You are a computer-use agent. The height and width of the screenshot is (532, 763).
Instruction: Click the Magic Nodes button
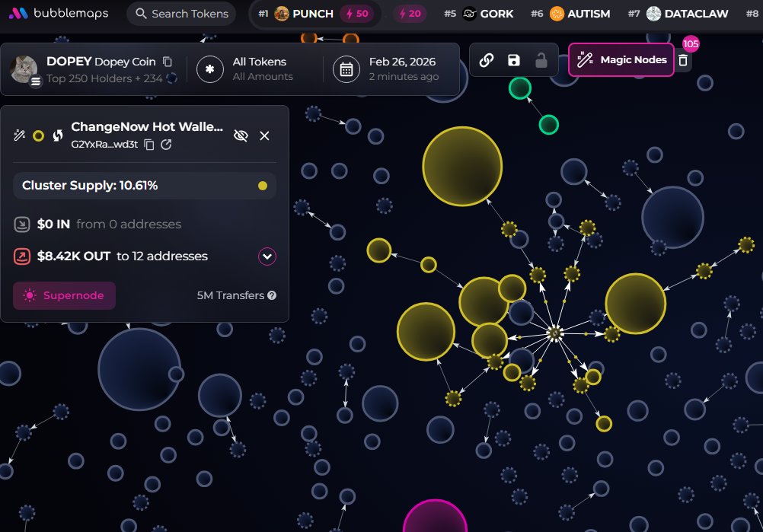[x=621, y=60]
